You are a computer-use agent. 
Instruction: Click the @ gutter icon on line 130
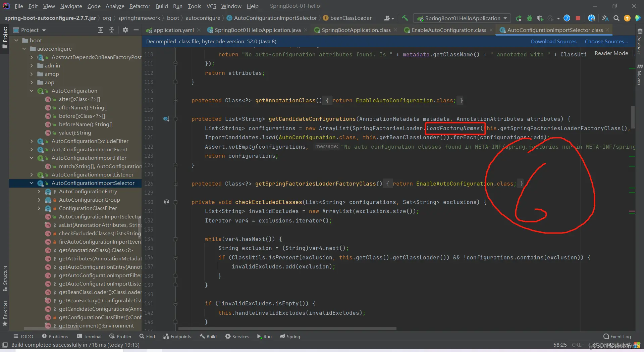166,202
